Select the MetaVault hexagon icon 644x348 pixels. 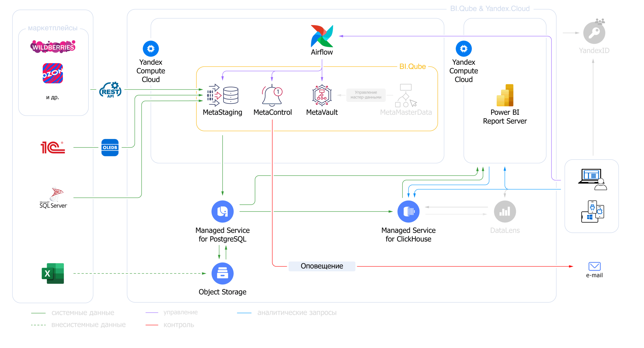point(322,95)
